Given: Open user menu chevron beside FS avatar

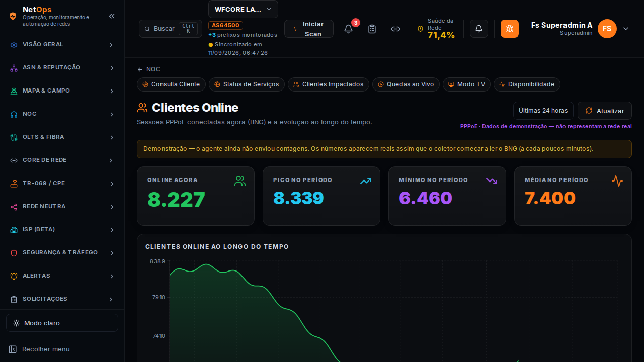Looking at the screenshot, I should 626,29.
